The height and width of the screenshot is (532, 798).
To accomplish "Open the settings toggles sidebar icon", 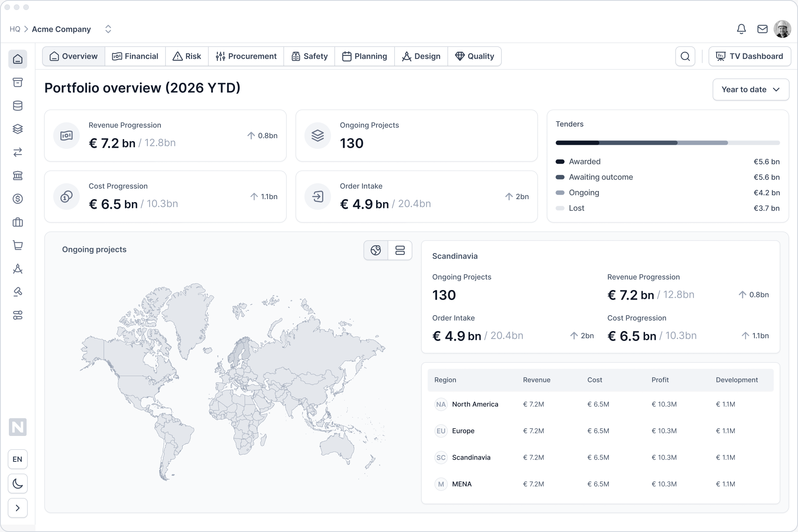I will pos(18,315).
